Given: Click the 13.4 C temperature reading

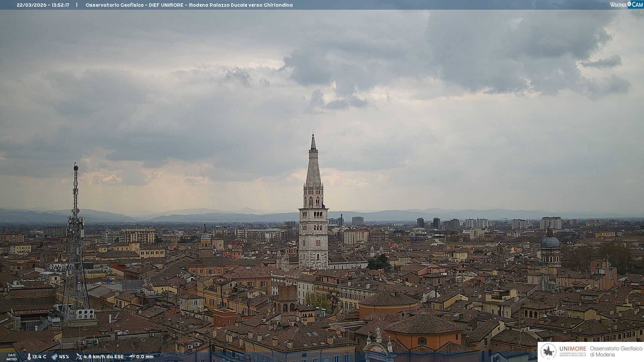Looking at the screenshot, I should 39,357.
